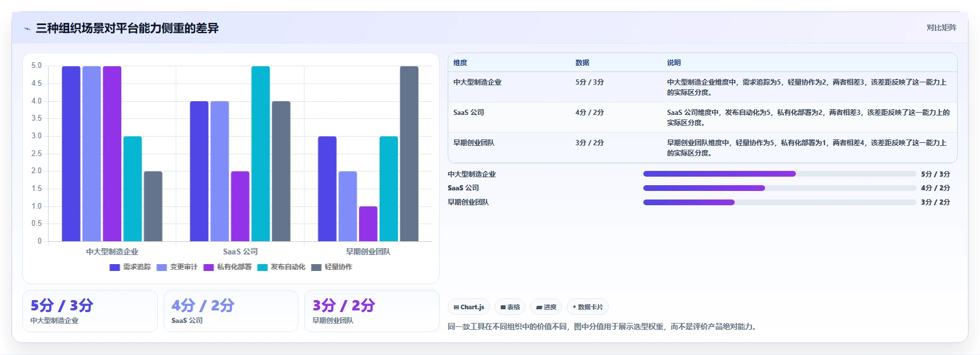This screenshot has width=980, height=355.
Task: Click the 发布自动化 bar for 中大型制造企业
Action: point(133,189)
